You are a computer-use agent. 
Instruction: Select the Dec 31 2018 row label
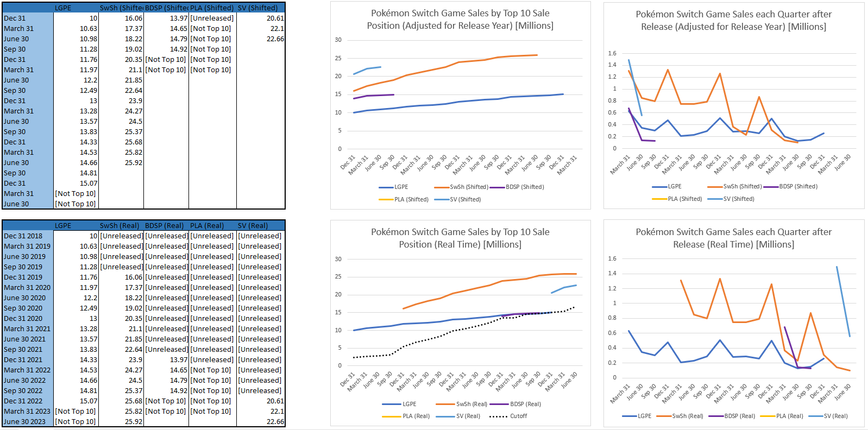point(28,236)
